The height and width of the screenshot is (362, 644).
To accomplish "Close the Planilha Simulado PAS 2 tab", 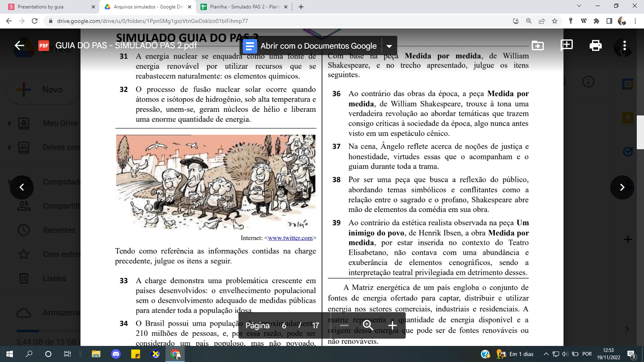I will (x=286, y=7).
